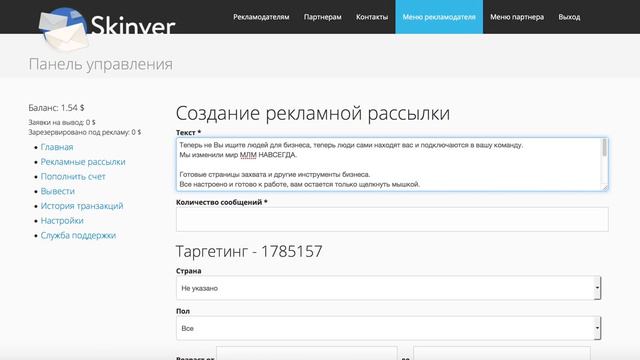Go to the Контакты page
Screen dimensions: 640x360
pos(372,17)
